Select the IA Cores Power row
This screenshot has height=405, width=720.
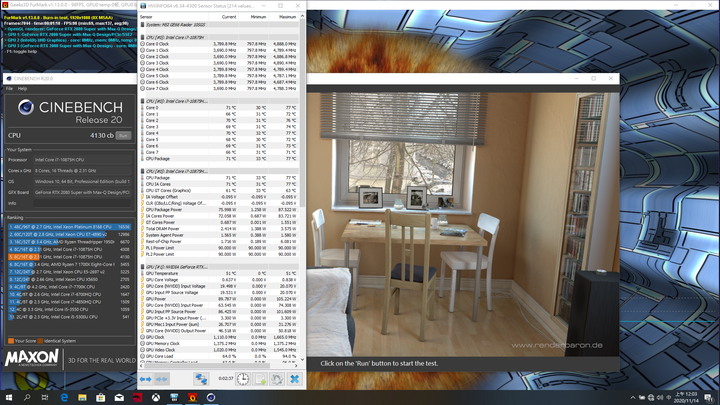tap(219, 216)
